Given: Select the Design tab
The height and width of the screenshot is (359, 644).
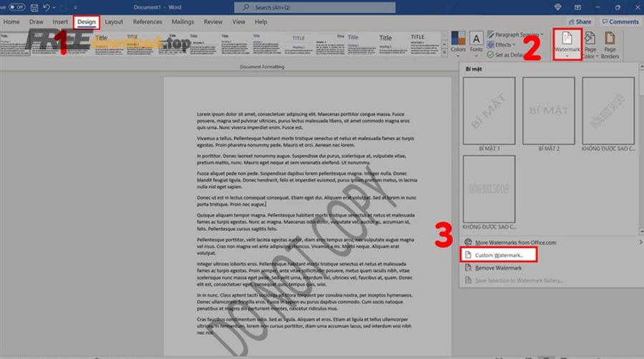Looking at the screenshot, I should (87, 21).
